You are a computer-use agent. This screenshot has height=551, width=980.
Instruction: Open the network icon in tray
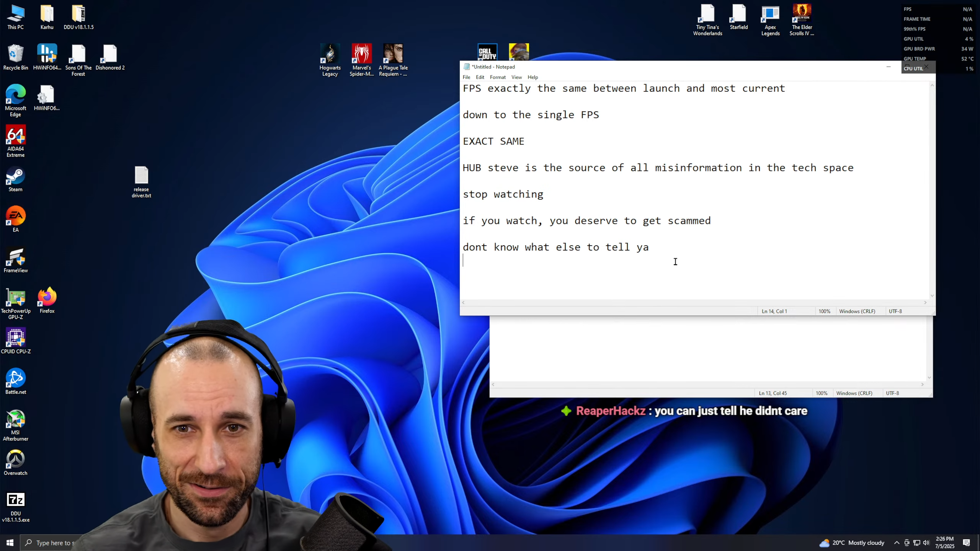pyautogui.click(x=916, y=543)
